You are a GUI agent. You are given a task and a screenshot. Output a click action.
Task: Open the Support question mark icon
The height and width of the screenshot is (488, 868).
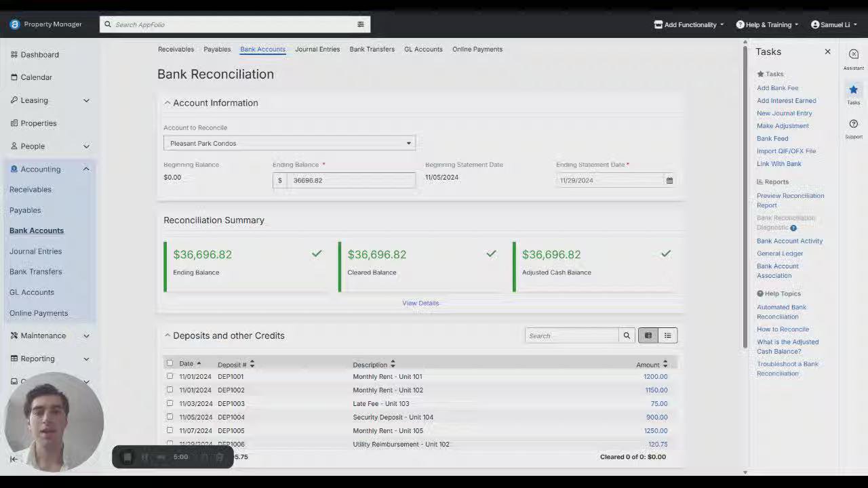tap(854, 124)
